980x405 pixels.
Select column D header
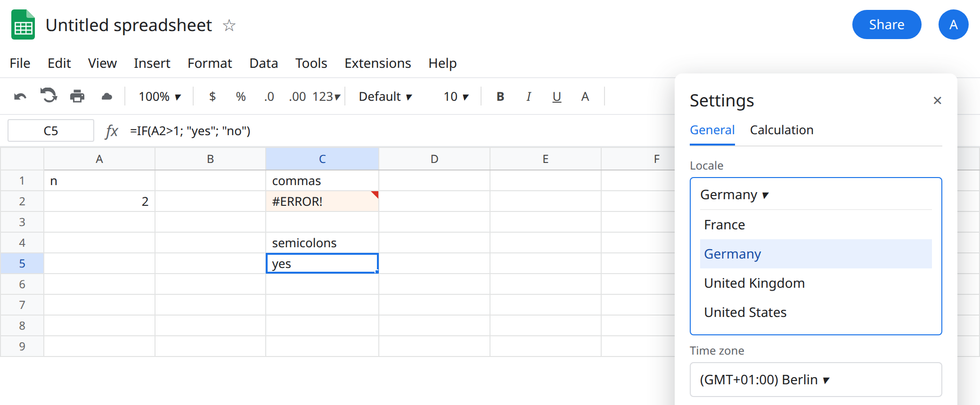click(434, 159)
